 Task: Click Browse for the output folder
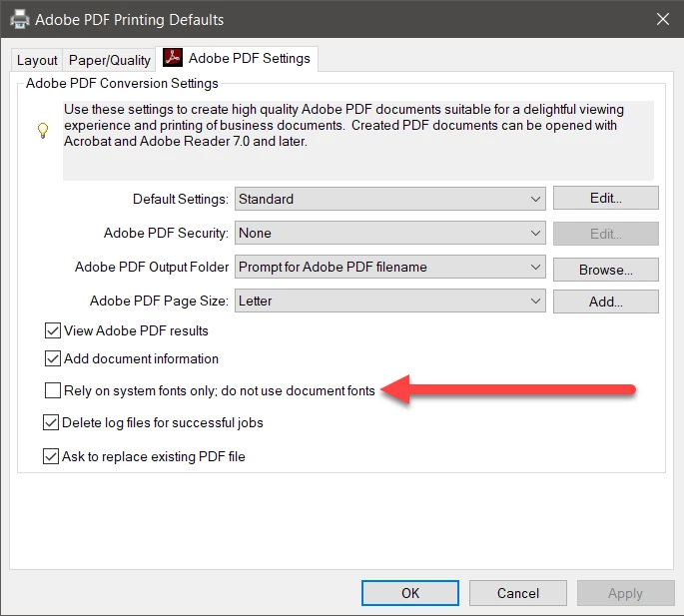point(606,270)
